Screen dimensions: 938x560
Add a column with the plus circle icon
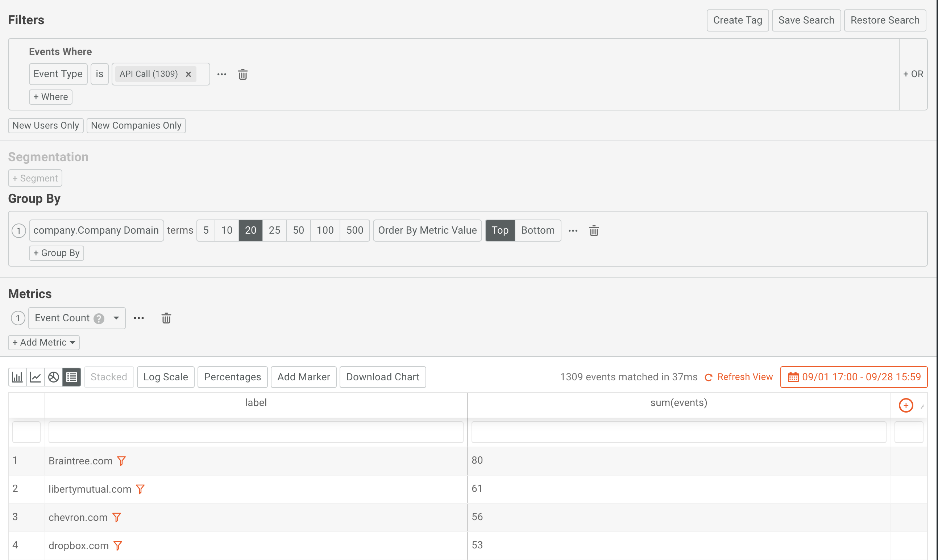coord(906,405)
